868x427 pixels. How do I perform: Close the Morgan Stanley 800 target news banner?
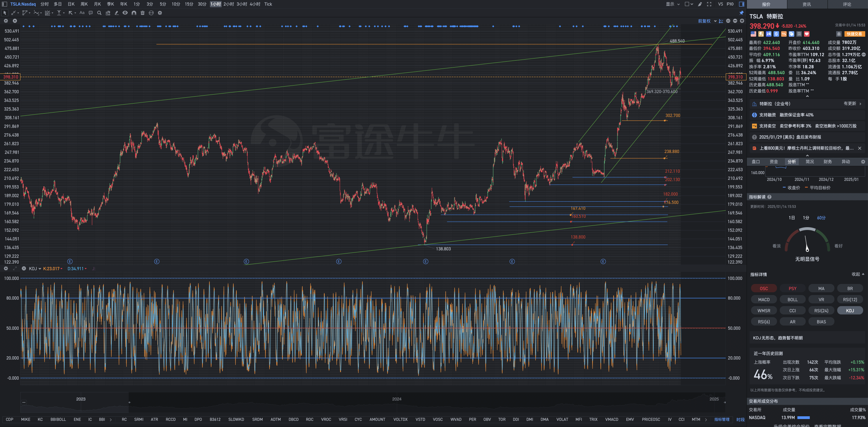859,148
